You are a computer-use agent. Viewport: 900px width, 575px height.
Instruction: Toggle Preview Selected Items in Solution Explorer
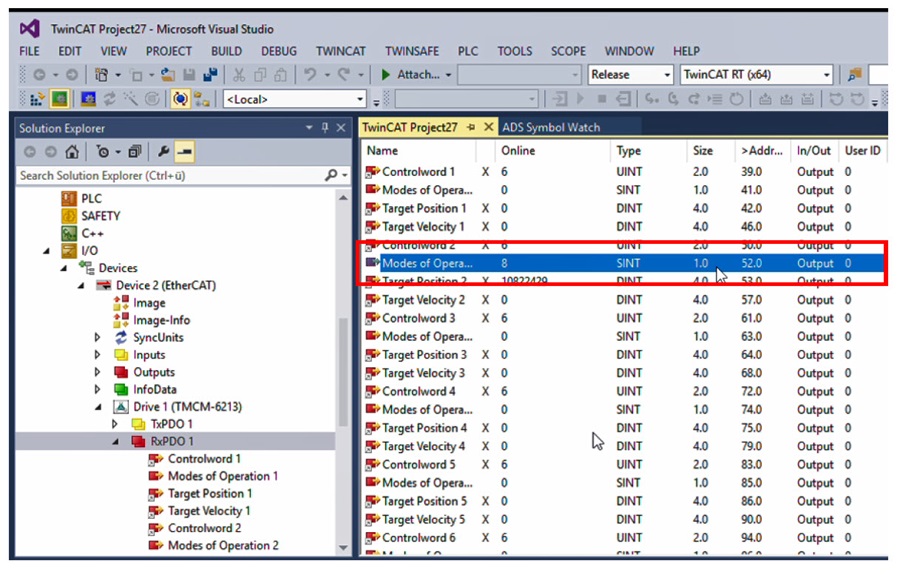tap(184, 152)
